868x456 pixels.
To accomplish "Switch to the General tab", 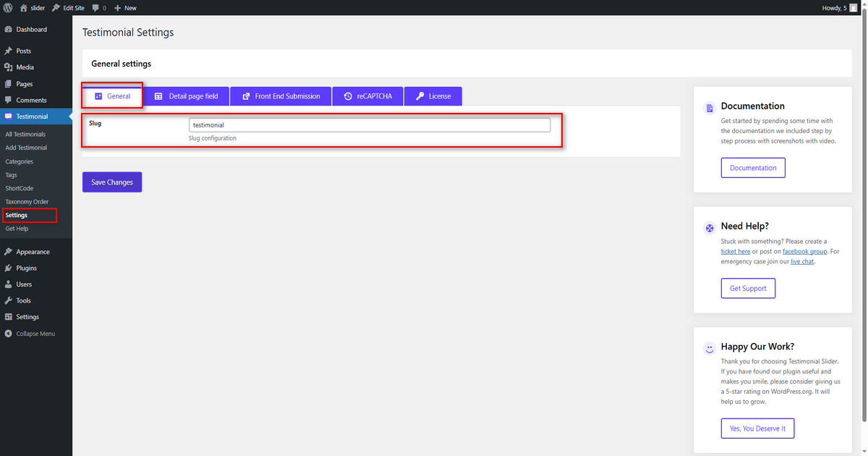I will tap(112, 96).
